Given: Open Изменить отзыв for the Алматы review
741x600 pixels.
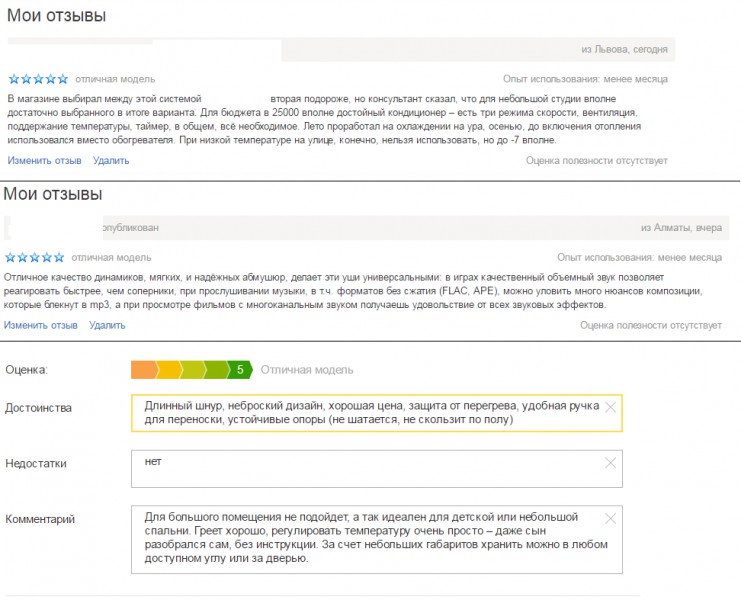Looking at the screenshot, I should coord(41,325).
